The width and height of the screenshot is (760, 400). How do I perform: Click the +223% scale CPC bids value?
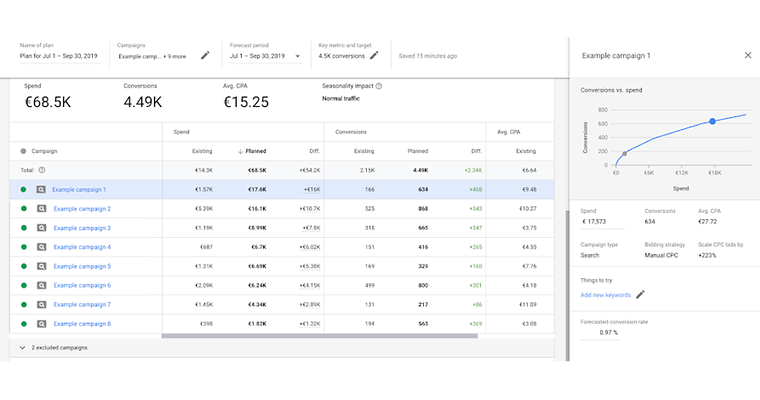pos(707,255)
